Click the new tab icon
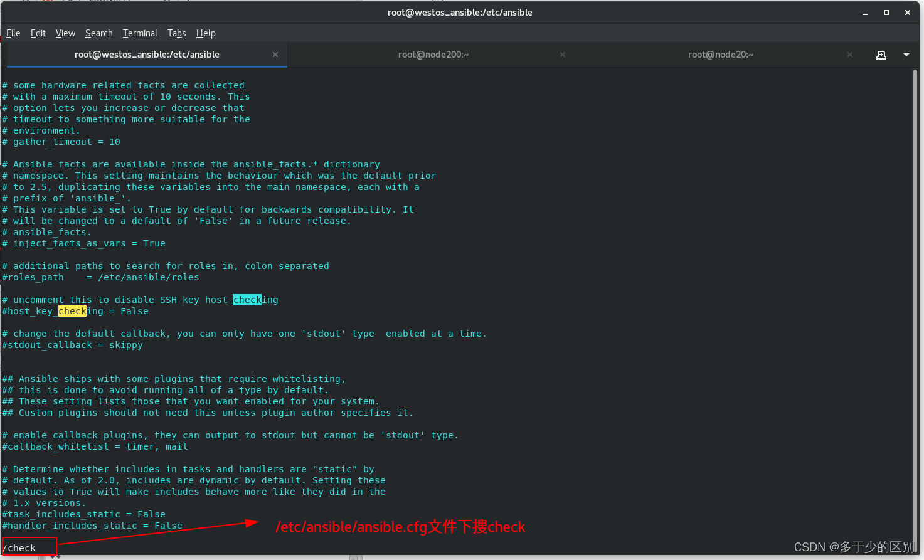 pyautogui.click(x=881, y=55)
